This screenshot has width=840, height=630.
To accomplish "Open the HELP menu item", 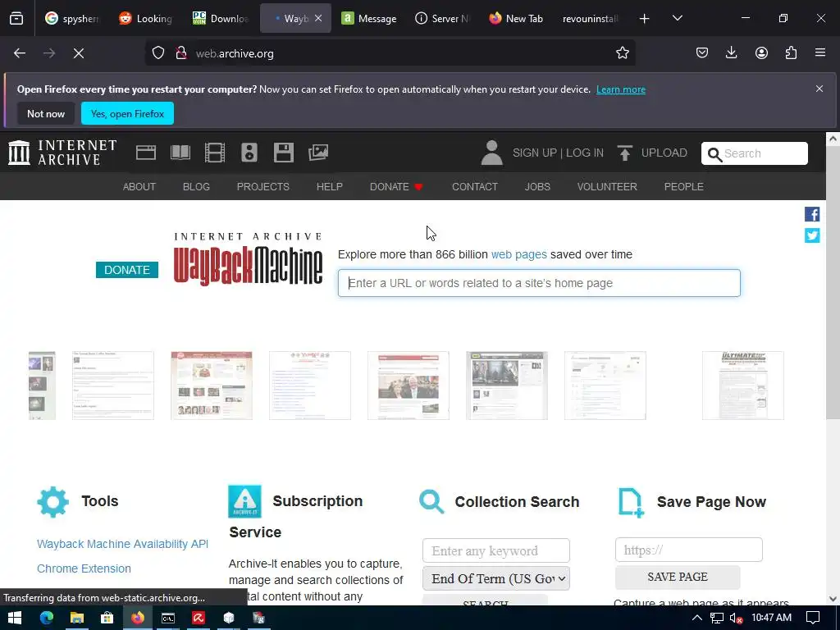I will (x=330, y=186).
